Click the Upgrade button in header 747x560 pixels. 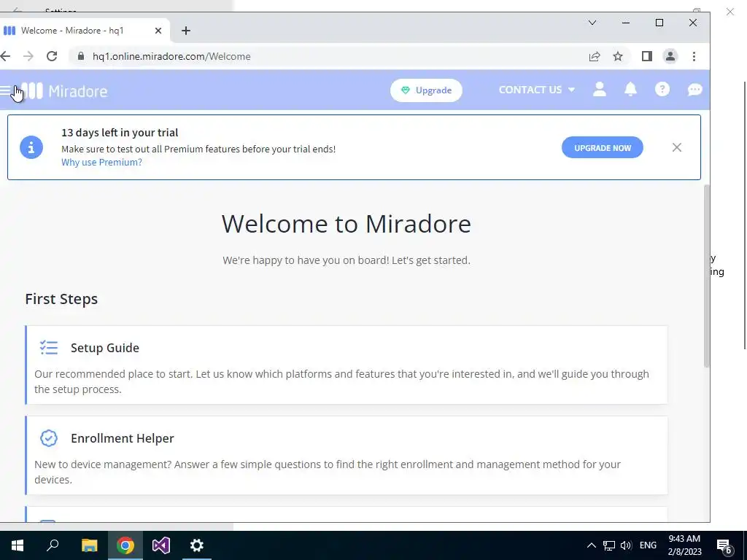426,90
